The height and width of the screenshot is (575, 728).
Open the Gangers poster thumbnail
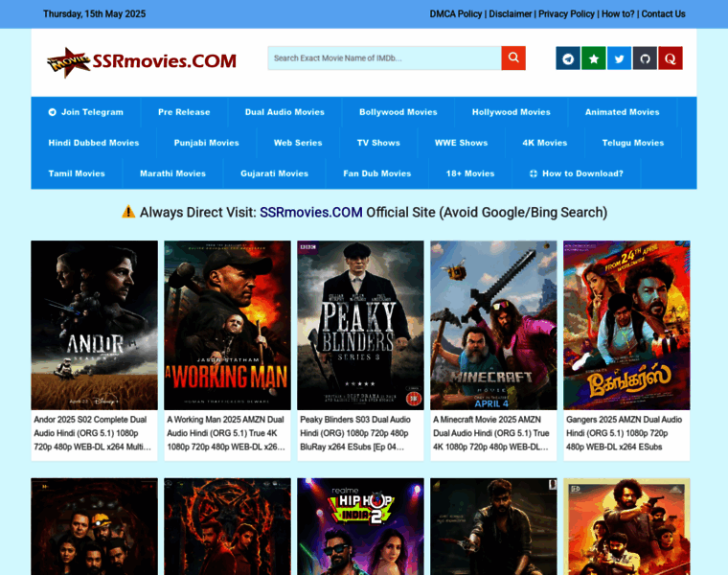pos(626,325)
